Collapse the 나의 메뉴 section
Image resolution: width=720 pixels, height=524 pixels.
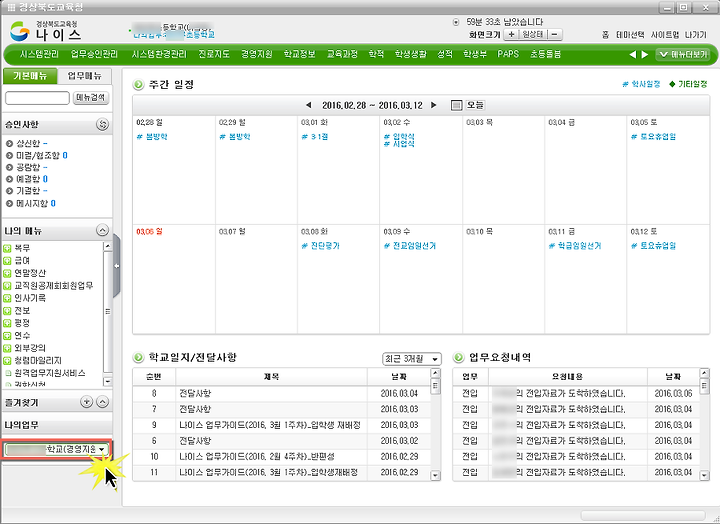(102, 230)
